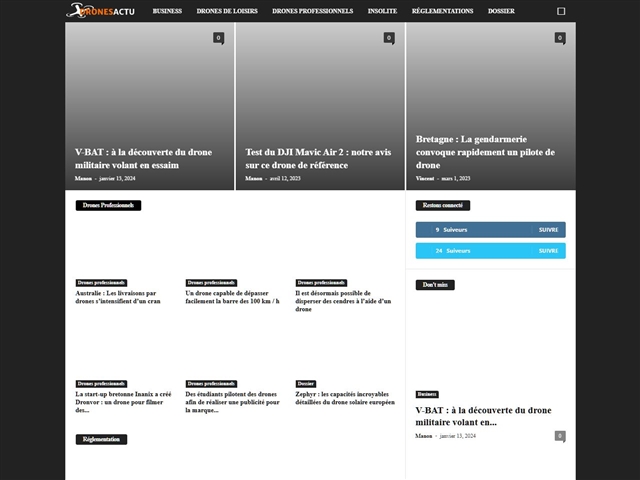
Task: Open comments bubble on DJI Mavic Air 2 article
Action: (x=389, y=38)
